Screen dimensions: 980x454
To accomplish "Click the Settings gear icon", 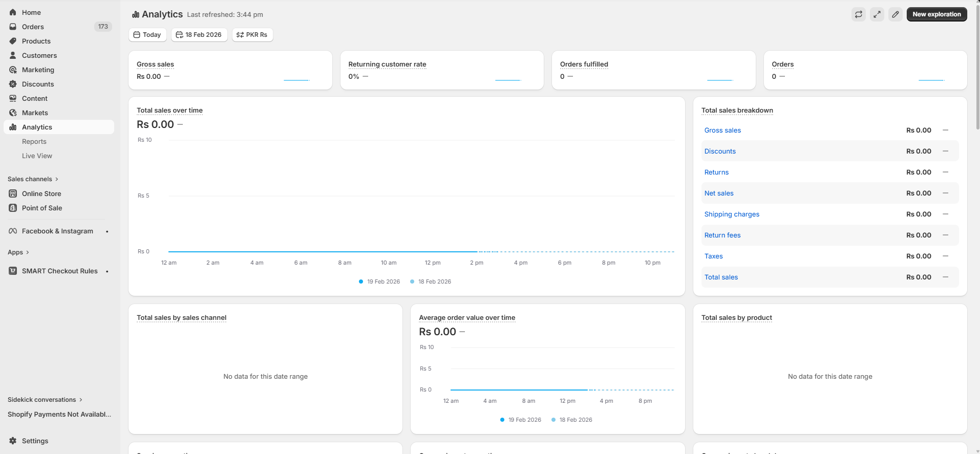I will [x=13, y=441].
